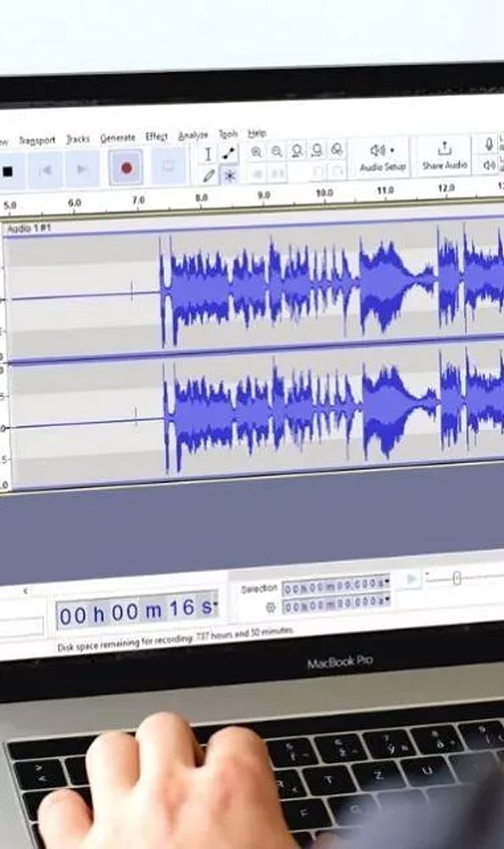504x849 pixels.
Task: Click Fit project to width
Action: 317,150
